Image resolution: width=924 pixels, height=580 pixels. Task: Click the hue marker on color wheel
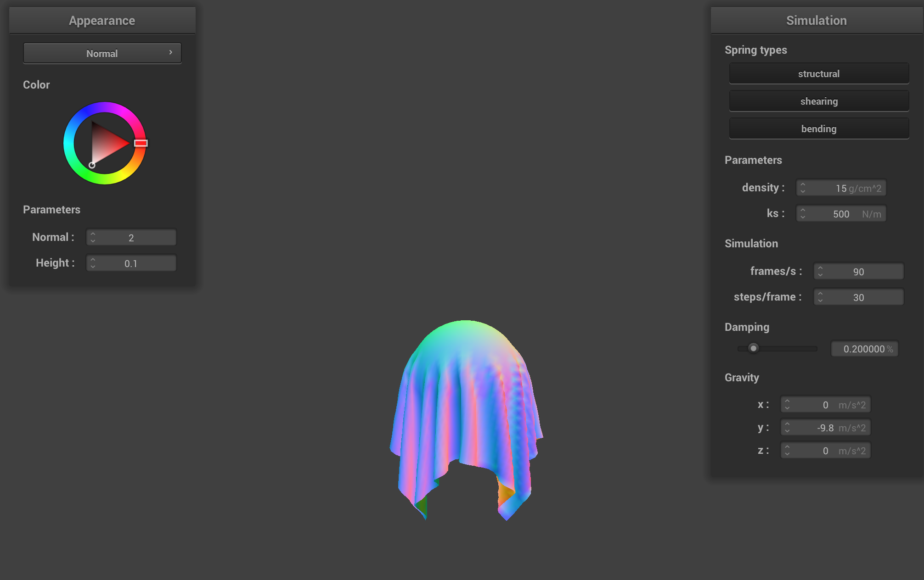coord(141,143)
